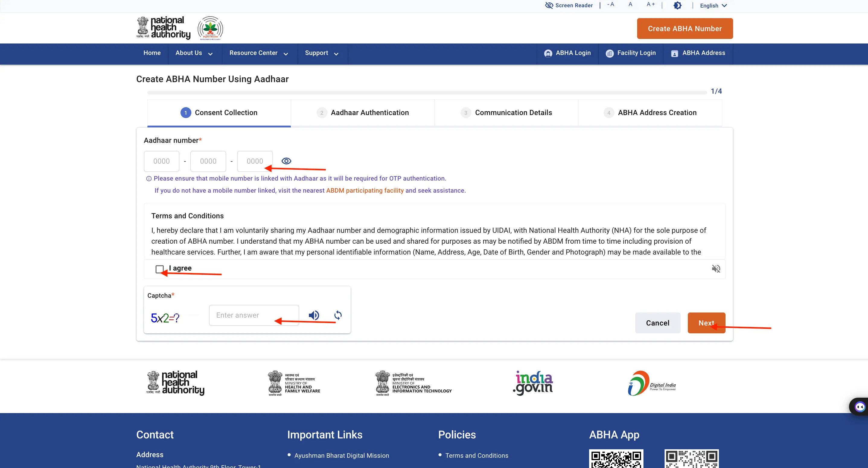Screen dimensions: 868x468
Task: Go to the Home menu item
Action: (152, 53)
